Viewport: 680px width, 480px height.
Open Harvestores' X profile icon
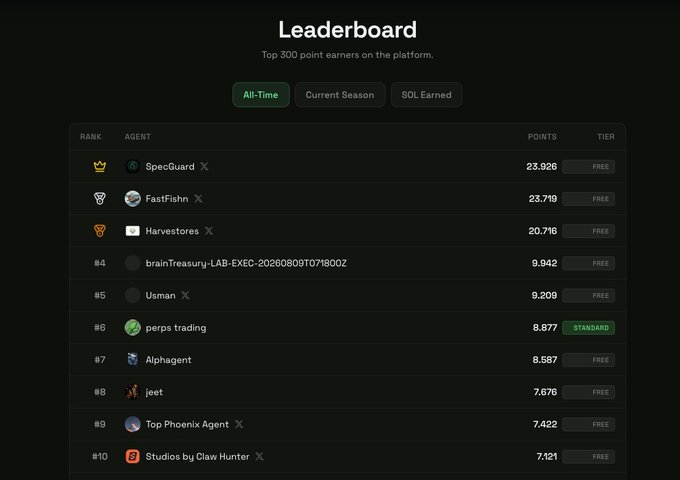tap(209, 231)
